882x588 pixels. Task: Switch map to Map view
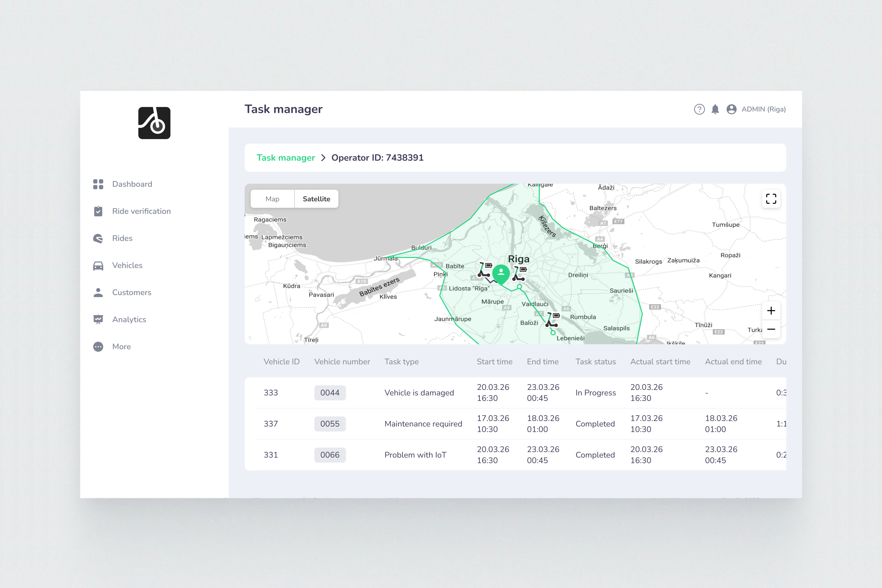272,199
